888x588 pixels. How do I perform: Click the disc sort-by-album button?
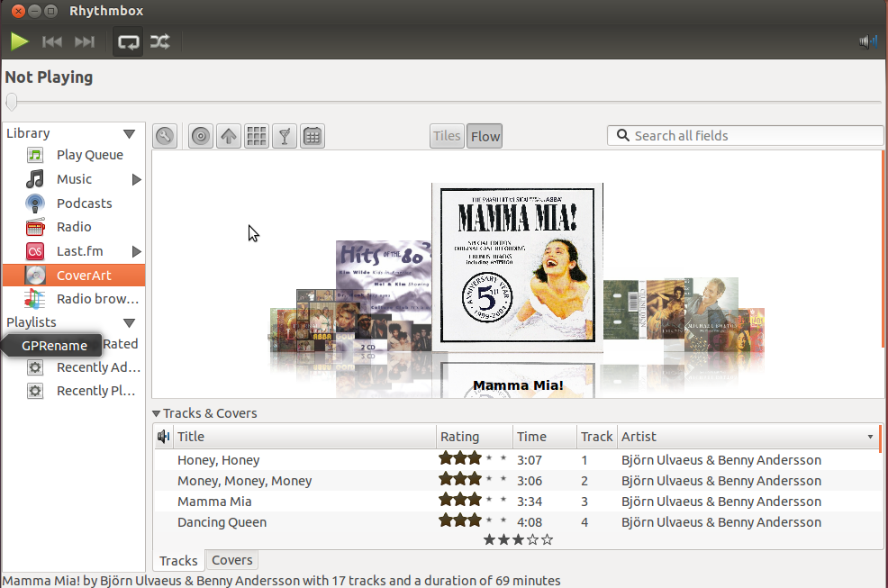[201, 136]
